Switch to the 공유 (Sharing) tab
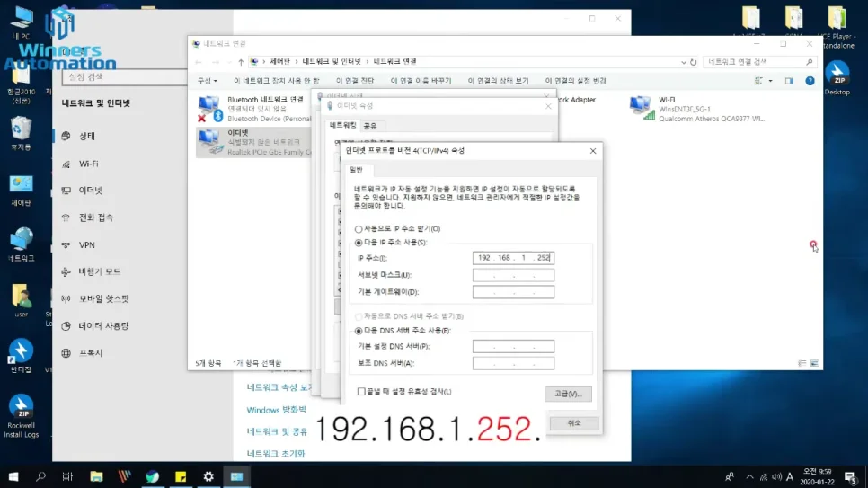Image resolution: width=868 pixels, height=488 pixels. (x=369, y=126)
